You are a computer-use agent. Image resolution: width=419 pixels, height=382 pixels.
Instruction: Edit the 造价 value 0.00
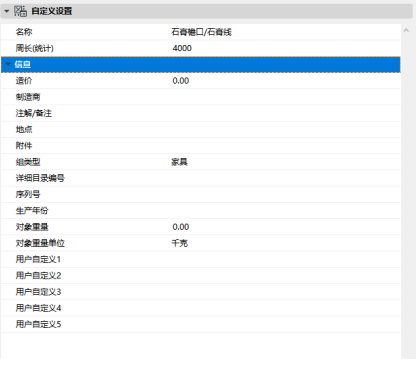click(181, 81)
